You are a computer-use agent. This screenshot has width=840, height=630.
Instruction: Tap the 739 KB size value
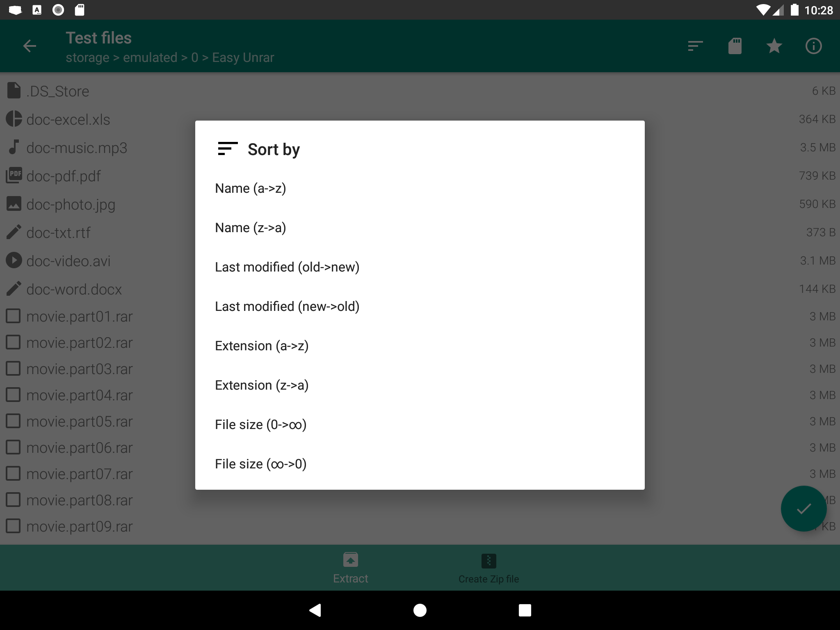pyautogui.click(x=817, y=176)
